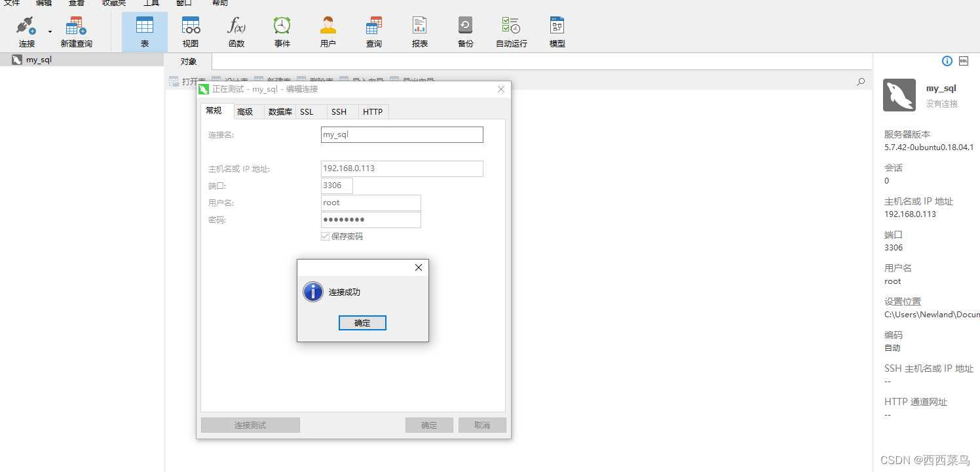Switch to the 高级 tab in the dialog
This screenshot has width=980, height=472.
coord(245,112)
